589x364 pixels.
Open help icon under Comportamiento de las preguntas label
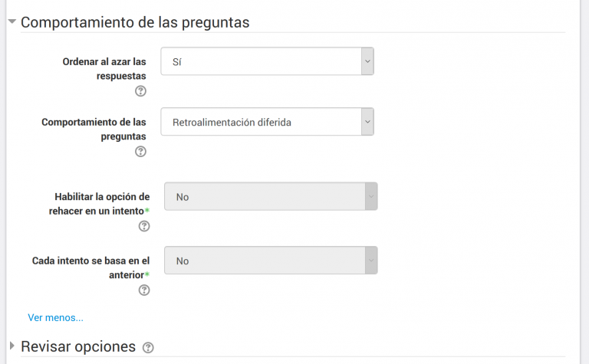coord(140,151)
